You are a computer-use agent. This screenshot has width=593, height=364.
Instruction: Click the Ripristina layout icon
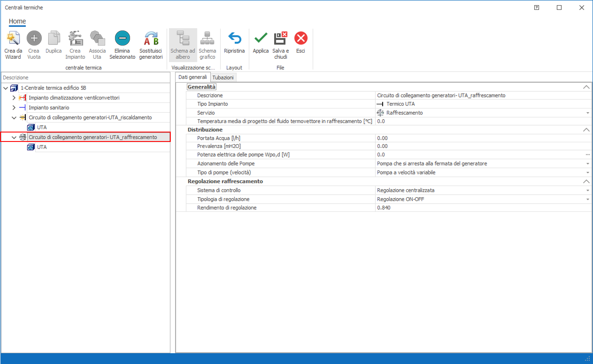pos(234,39)
